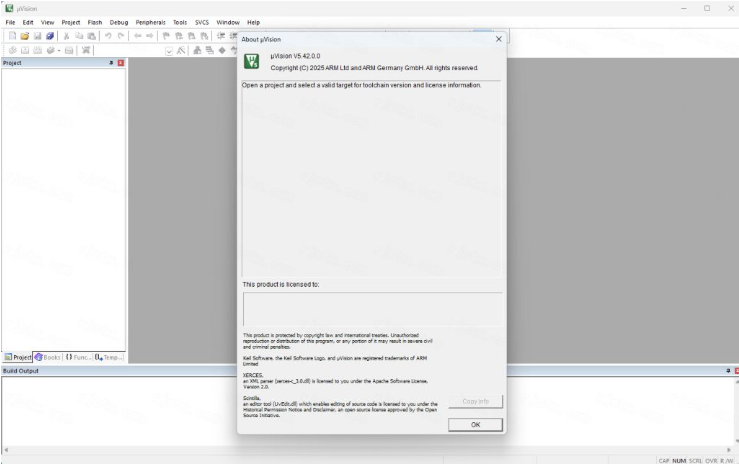Click the R/W status bar indicator
739x465 pixels.
[726, 460]
